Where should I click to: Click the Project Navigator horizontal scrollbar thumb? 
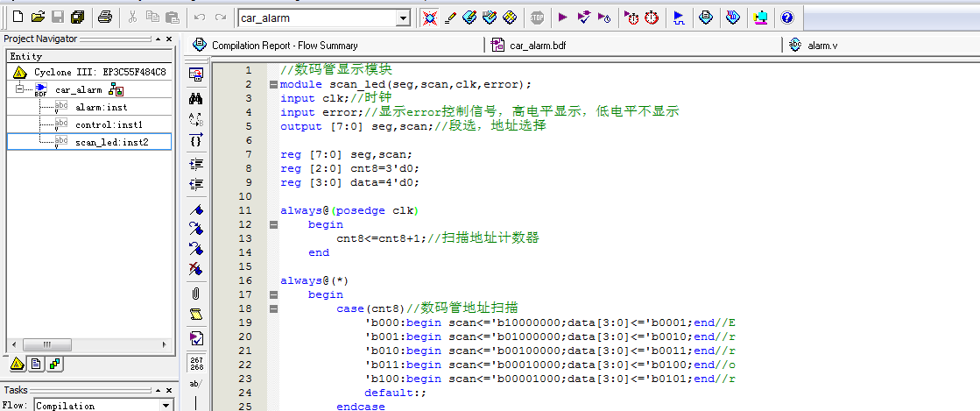point(47,344)
